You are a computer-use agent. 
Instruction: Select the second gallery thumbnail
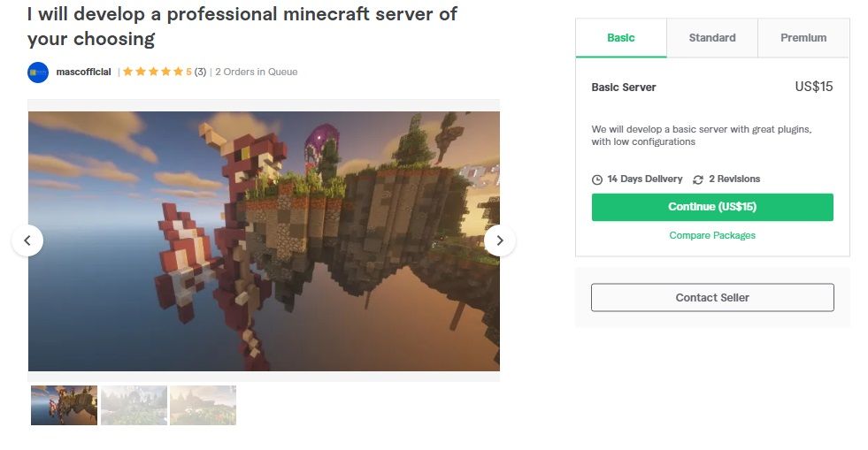pyautogui.click(x=134, y=405)
